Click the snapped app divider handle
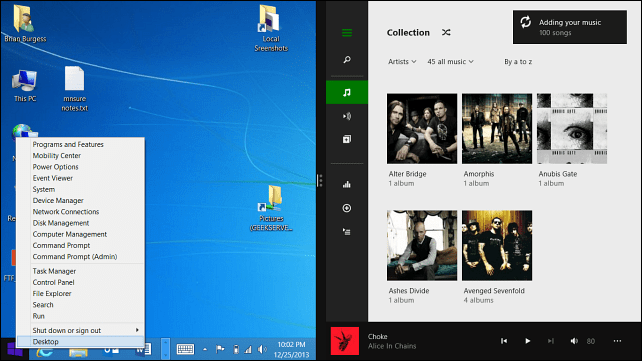The height and width of the screenshot is (361, 642). (x=321, y=180)
